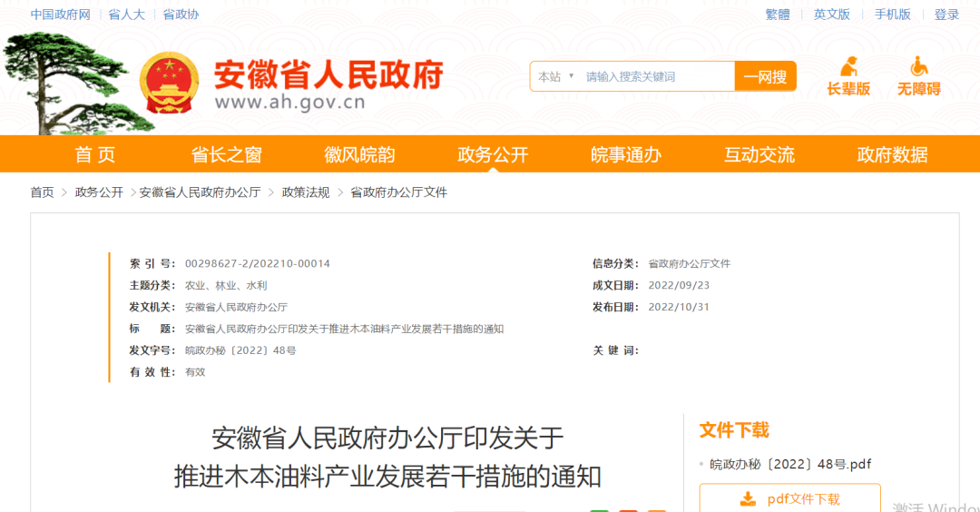Go to 省长之窗 in navigation bar
This screenshot has width=980, height=512.
[226, 154]
